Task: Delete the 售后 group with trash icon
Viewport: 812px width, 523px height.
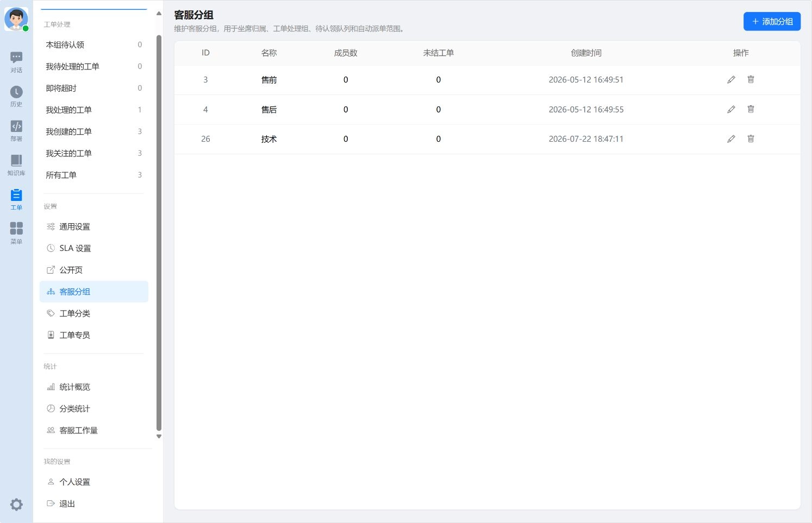Action: pyautogui.click(x=751, y=109)
